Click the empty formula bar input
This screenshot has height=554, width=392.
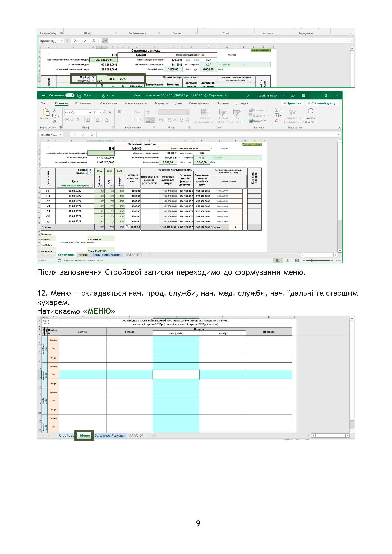point(217,135)
